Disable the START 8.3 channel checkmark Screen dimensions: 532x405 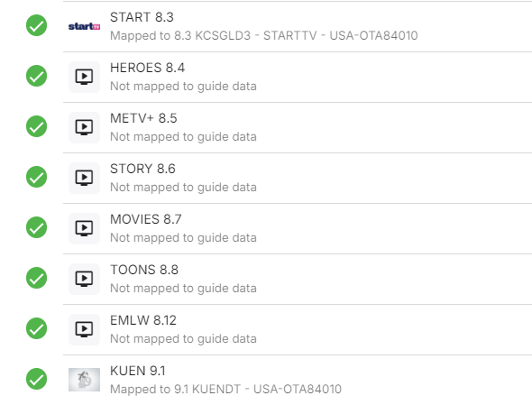coord(37,25)
